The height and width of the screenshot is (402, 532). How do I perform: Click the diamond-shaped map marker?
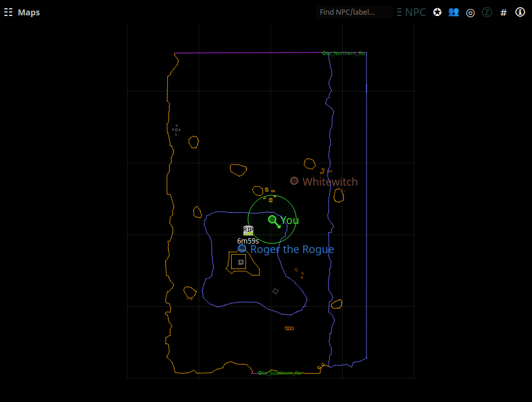[x=275, y=291]
